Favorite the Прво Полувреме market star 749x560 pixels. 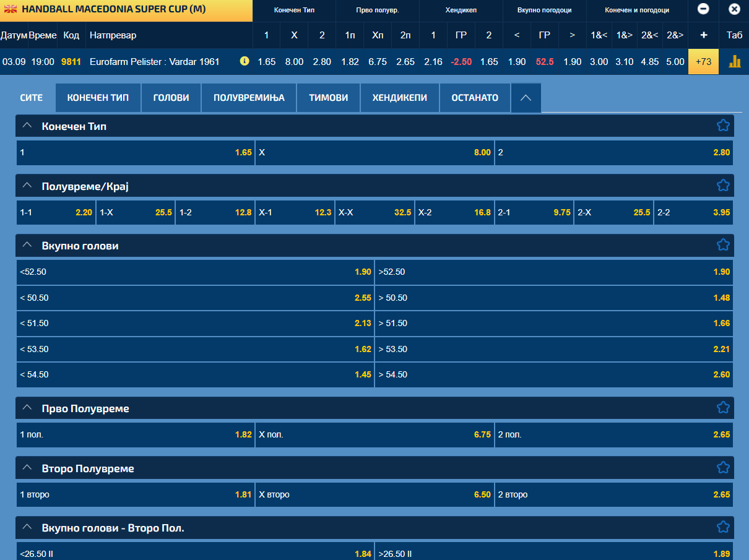pos(723,408)
